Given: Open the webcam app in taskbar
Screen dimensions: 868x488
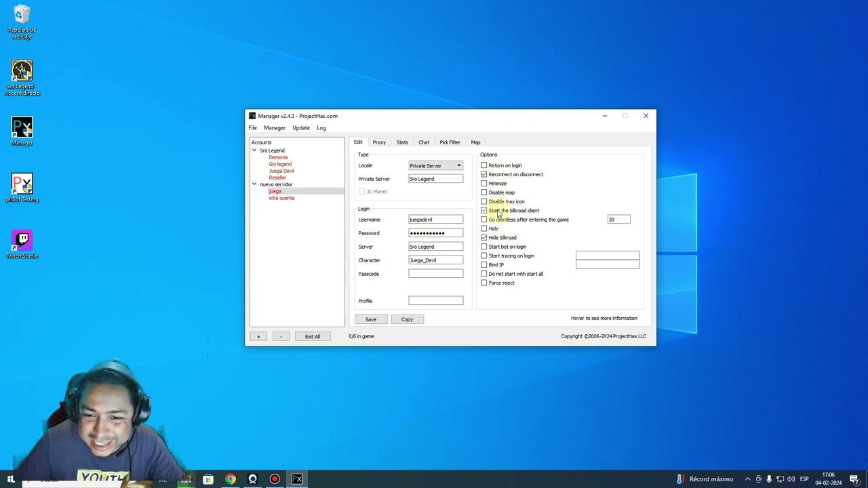Looking at the screenshot, I should (252, 479).
